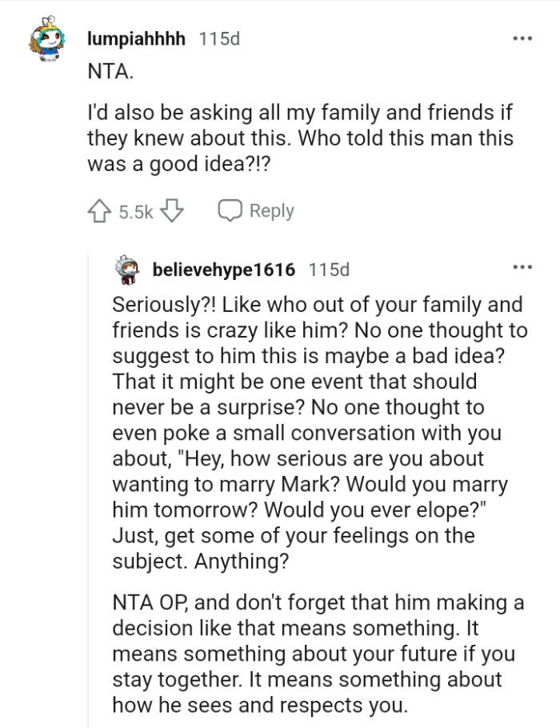Upvote the lumpiahhhh comment

(x=99, y=211)
